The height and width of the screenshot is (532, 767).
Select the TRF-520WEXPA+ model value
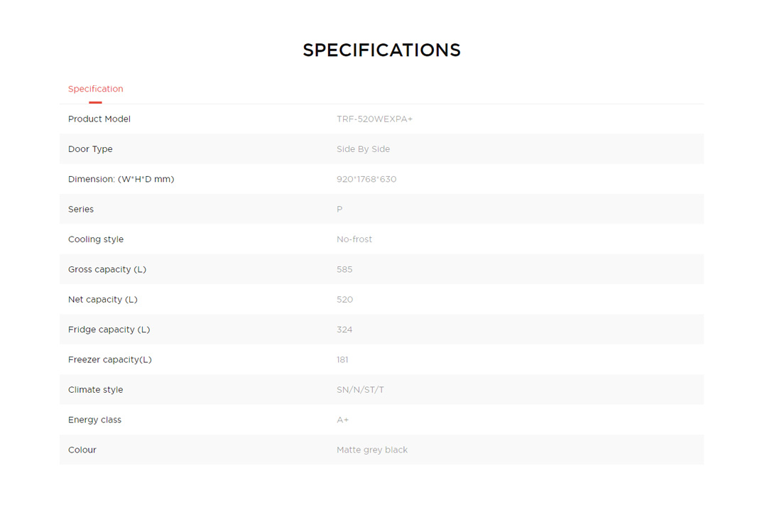pos(374,119)
